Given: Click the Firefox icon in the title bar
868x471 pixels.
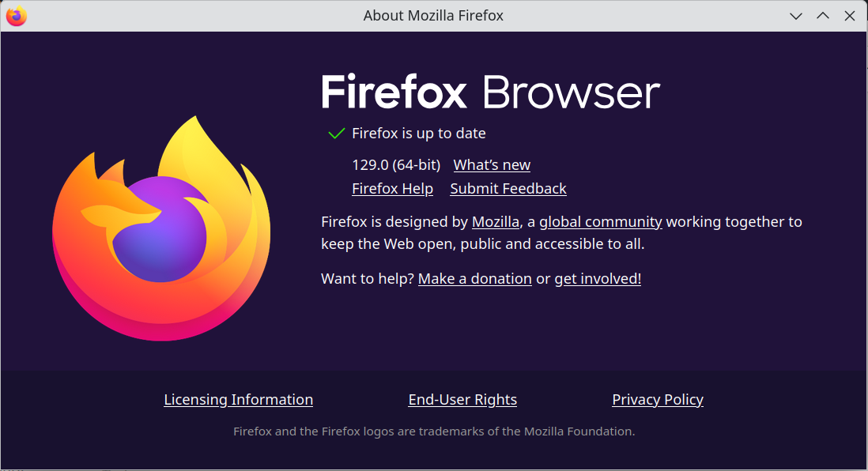Looking at the screenshot, I should [16, 16].
